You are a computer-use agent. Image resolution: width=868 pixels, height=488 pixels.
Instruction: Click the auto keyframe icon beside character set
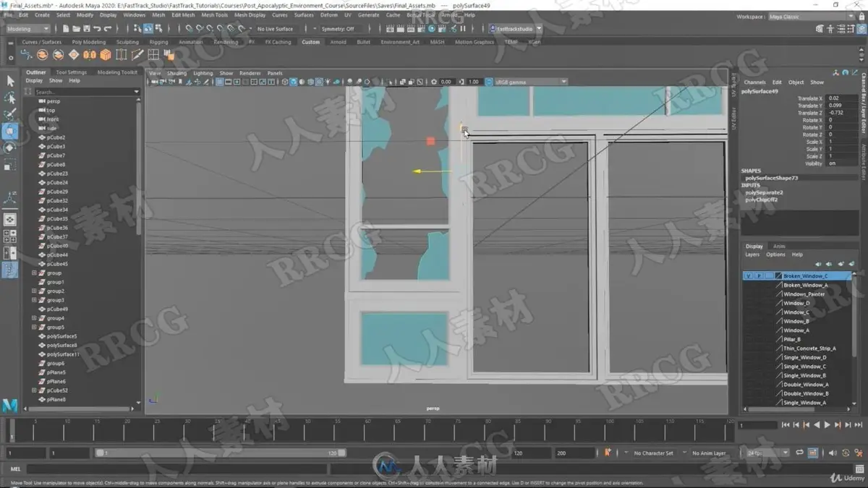pos(607,453)
